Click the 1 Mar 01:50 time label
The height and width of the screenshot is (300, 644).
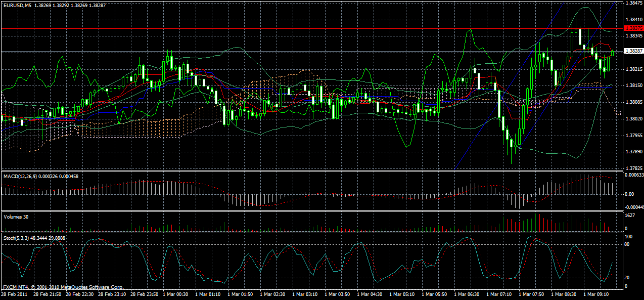pyautogui.click(x=241, y=294)
